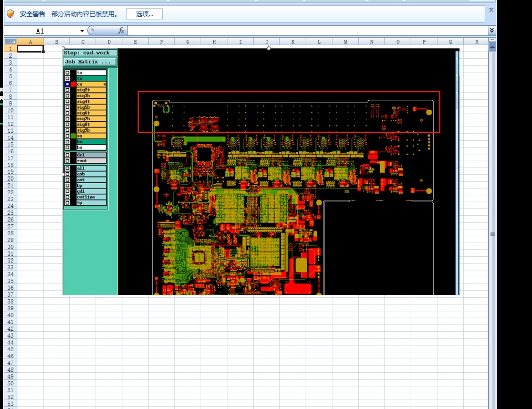
Task: Toggle the checkbox for layer to
Action: (68, 72)
